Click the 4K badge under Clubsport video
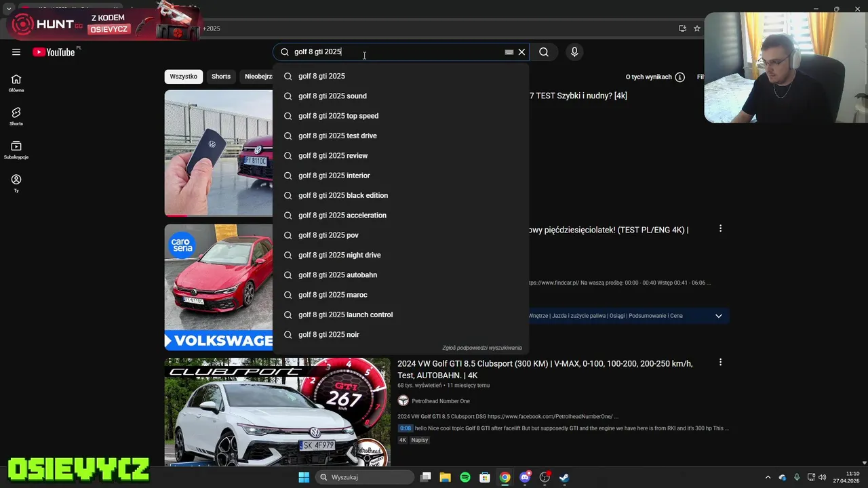Image resolution: width=868 pixels, height=488 pixels. click(403, 441)
